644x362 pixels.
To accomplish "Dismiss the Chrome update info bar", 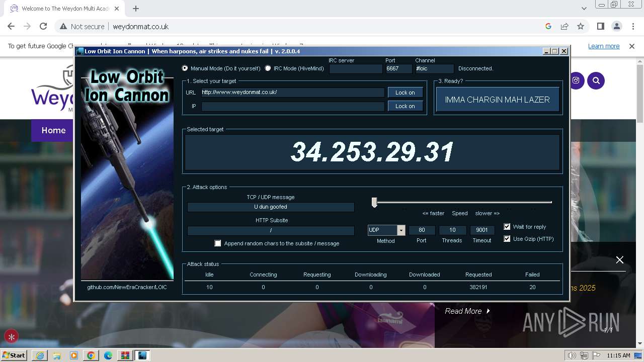I will 632,46.
